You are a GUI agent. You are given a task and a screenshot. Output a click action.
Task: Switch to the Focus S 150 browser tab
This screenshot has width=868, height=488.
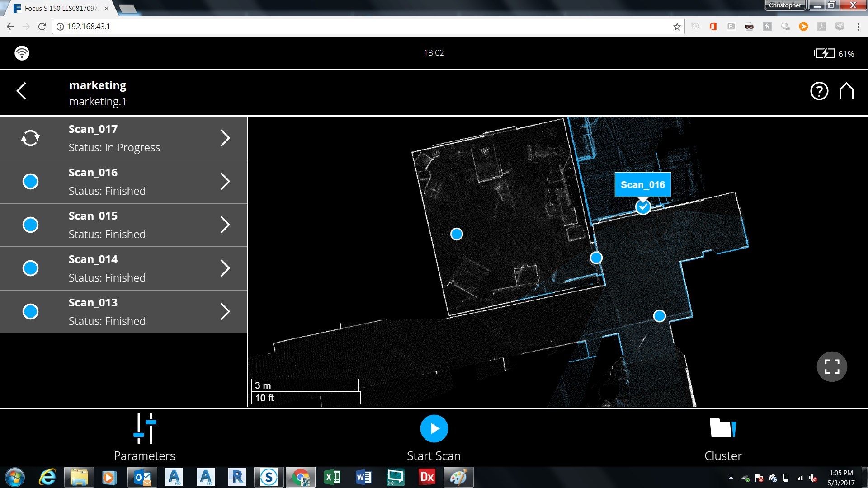[x=59, y=8]
